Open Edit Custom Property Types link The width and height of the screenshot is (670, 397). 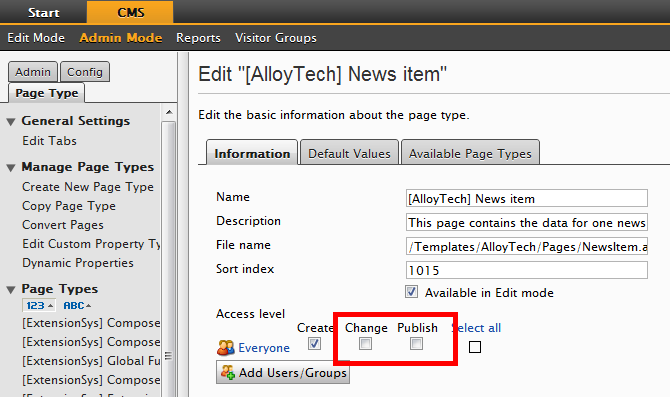91,244
